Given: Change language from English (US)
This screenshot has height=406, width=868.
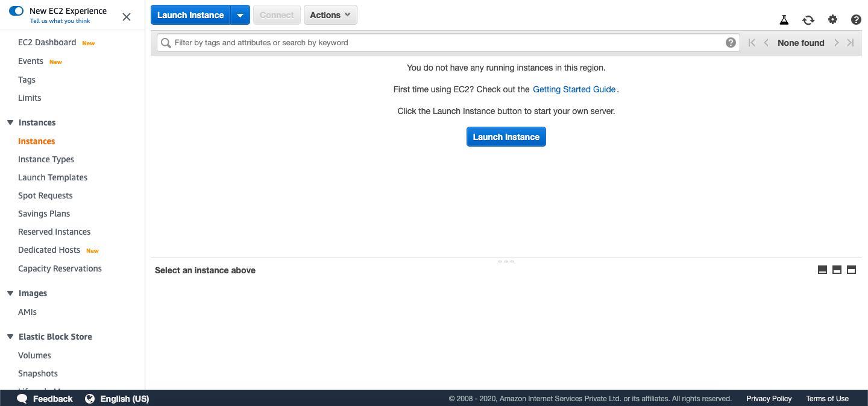Looking at the screenshot, I should click(124, 399).
